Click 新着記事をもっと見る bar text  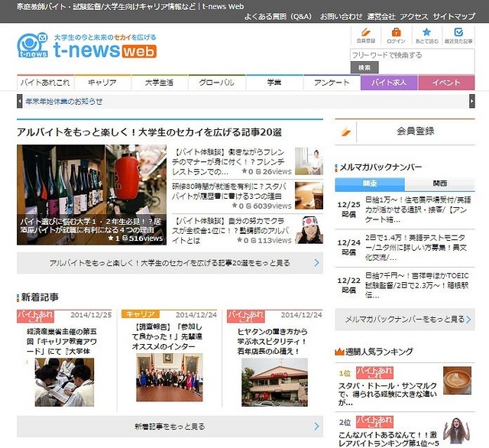click(x=170, y=427)
